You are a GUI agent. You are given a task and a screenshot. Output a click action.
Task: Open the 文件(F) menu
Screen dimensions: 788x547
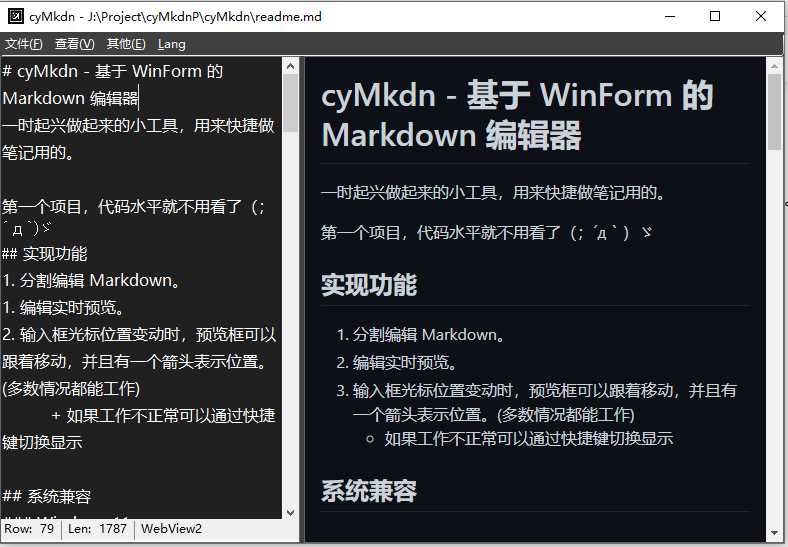(x=23, y=44)
